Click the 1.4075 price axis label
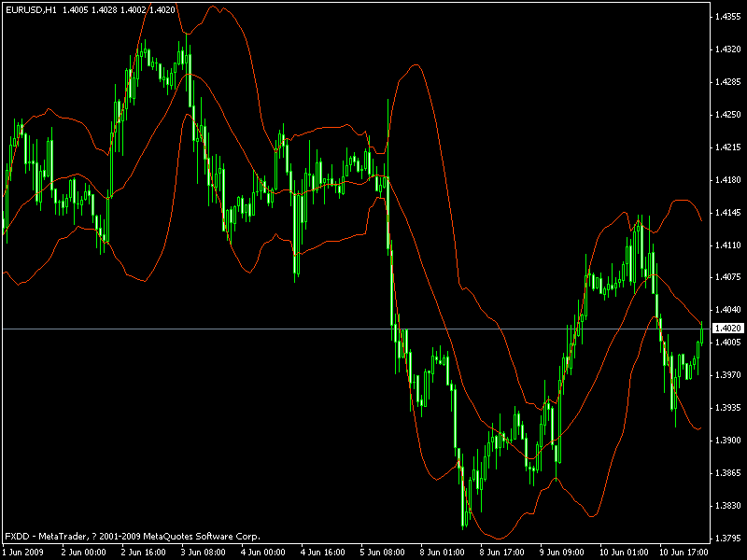The width and height of the screenshot is (747, 560). 728,277
